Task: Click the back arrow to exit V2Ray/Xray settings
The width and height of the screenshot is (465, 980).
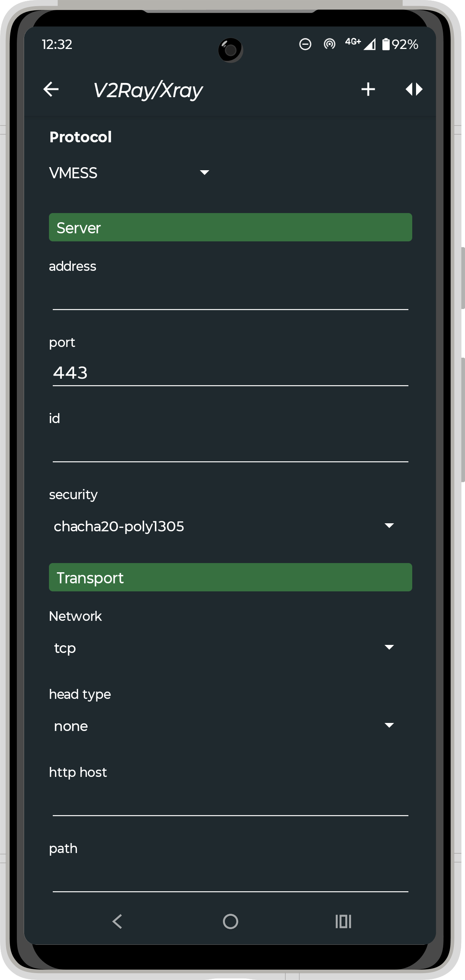Action: [x=51, y=89]
